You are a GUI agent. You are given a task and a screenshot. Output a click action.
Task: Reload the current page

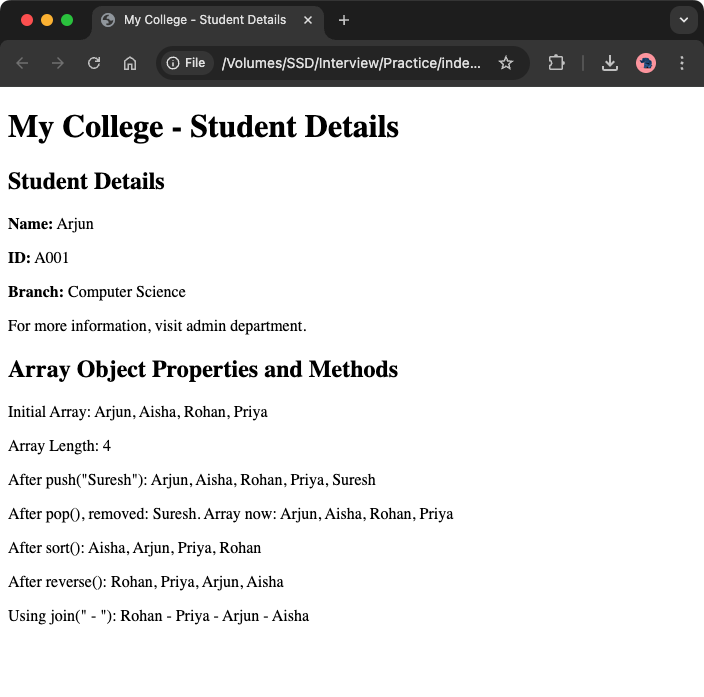point(94,63)
